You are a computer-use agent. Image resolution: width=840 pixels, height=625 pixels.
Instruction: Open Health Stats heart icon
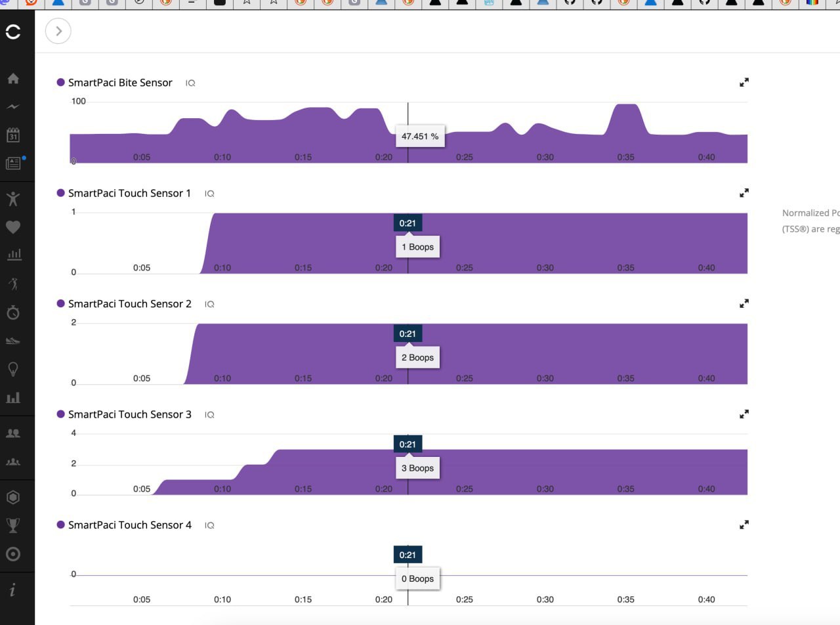[x=13, y=227]
